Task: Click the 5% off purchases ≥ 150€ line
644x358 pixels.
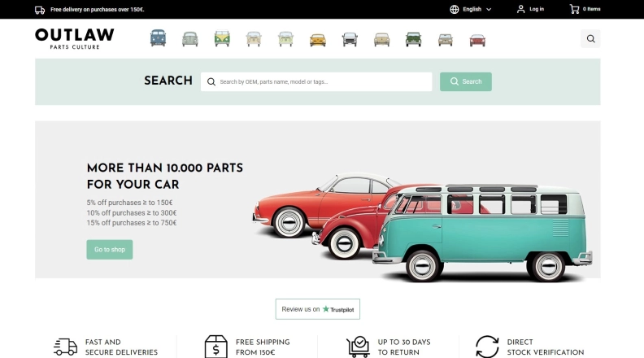Action: pyautogui.click(x=130, y=203)
